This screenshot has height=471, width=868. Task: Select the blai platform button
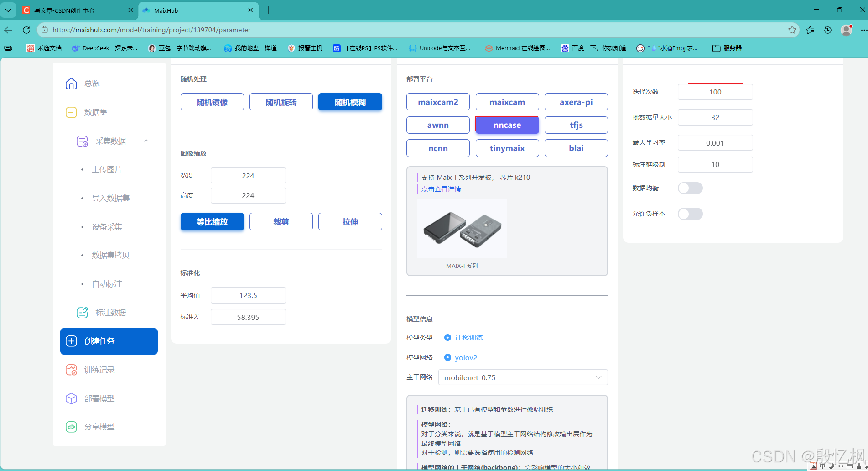[576, 148]
